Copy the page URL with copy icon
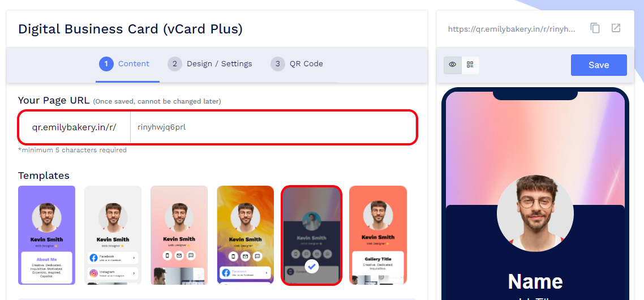 point(595,28)
